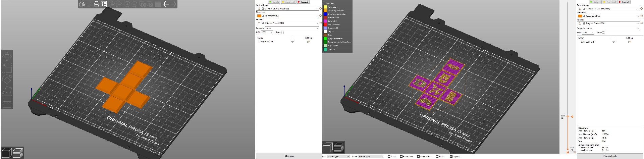This screenshot has width=644, height=159.
Task: Select Advanced mode tab in right panel
Action: pyautogui.click(x=609, y=2)
